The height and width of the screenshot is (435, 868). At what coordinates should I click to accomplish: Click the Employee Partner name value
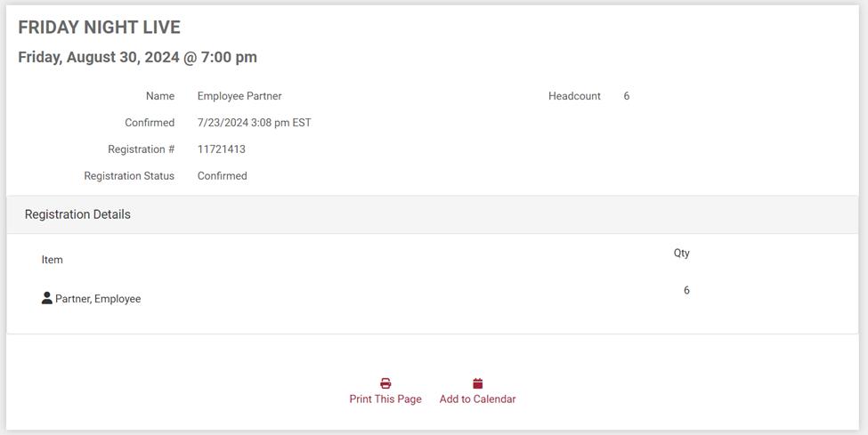coord(239,96)
